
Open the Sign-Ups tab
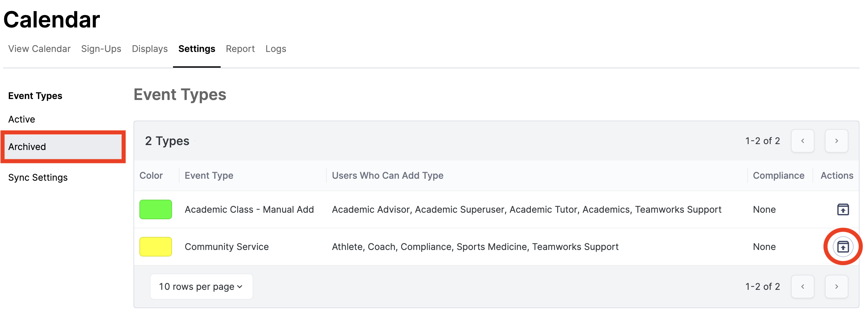coord(101,49)
